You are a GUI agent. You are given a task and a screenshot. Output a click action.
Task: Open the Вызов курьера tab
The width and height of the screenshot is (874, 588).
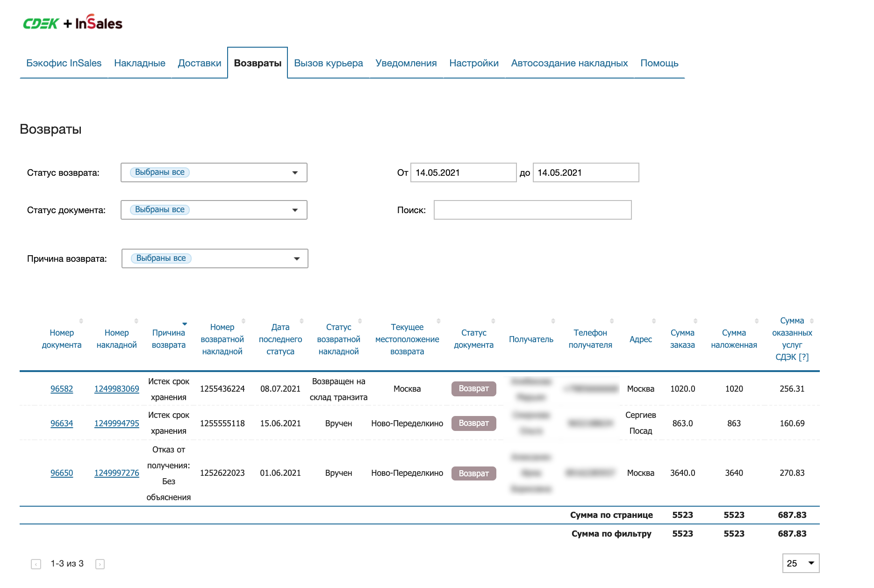click(328, 63)
